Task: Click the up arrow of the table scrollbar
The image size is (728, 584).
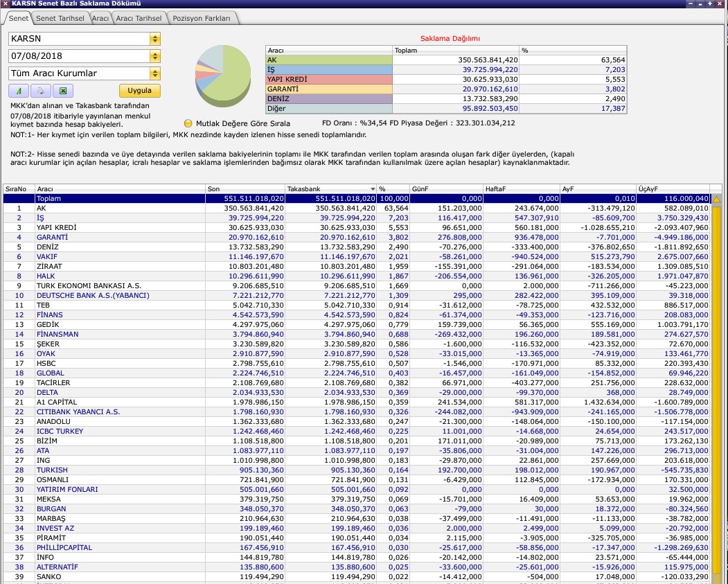Action: point(717,200)
